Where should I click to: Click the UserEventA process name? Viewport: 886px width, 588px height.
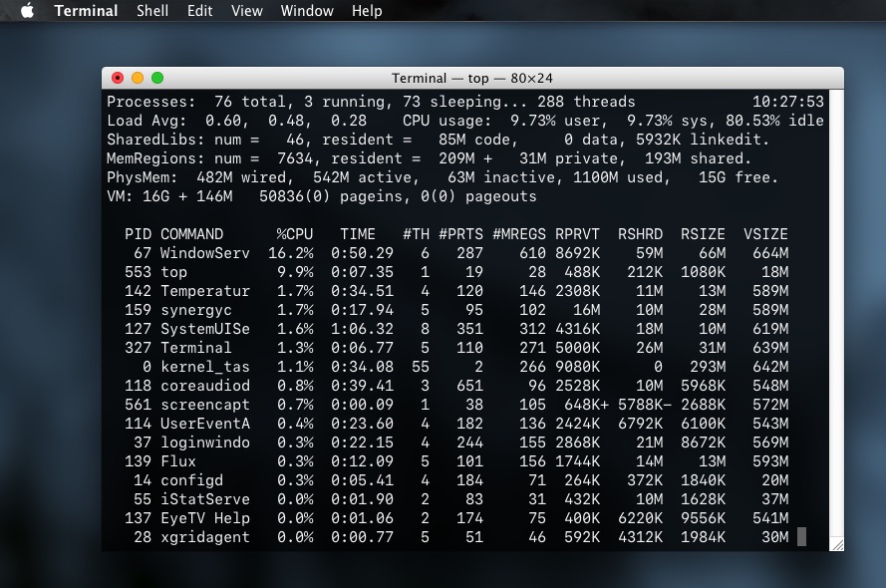(204, 424)
